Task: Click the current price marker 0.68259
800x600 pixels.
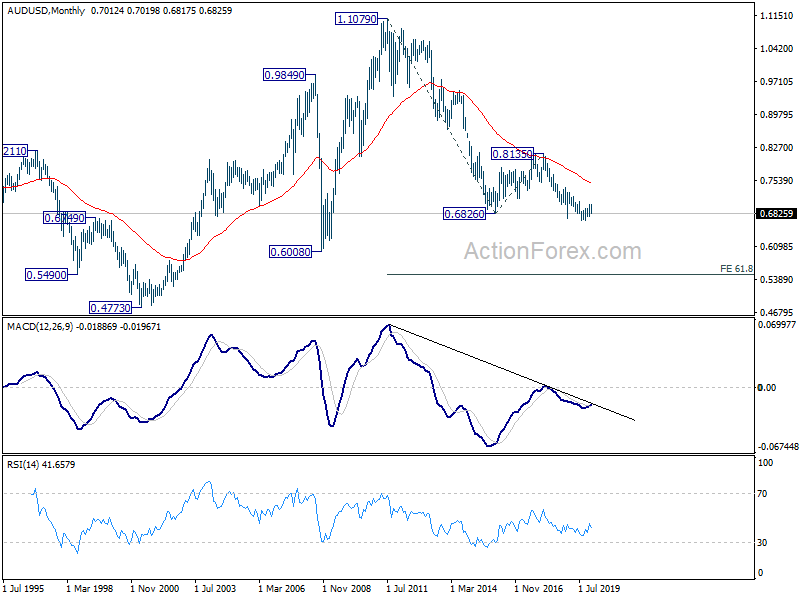Action: (776, 213)
